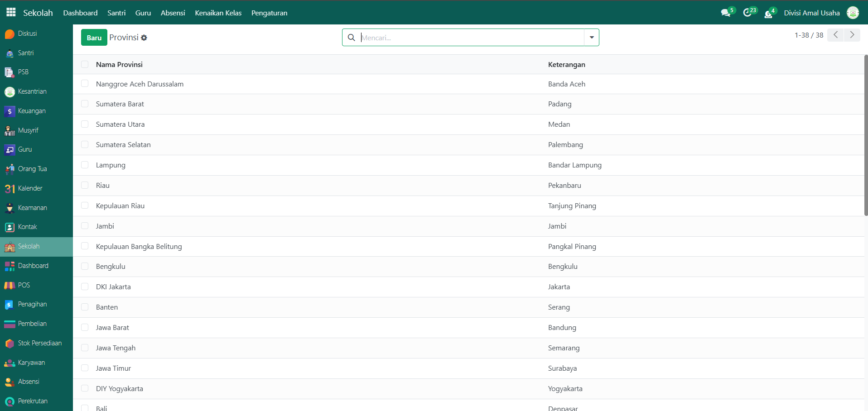The height and width of the screenshot is (411, 868).
Task: Open the Kalender app icon
Action: click(x=10, y=189)
